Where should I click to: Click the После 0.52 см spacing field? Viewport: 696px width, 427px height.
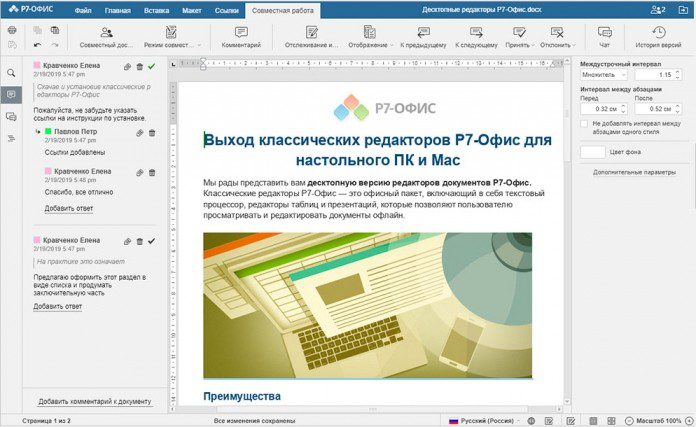click(x=658, y=109)
